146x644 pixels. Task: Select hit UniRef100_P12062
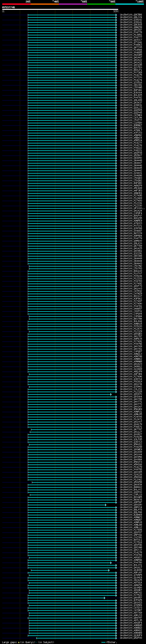(131, 480)
